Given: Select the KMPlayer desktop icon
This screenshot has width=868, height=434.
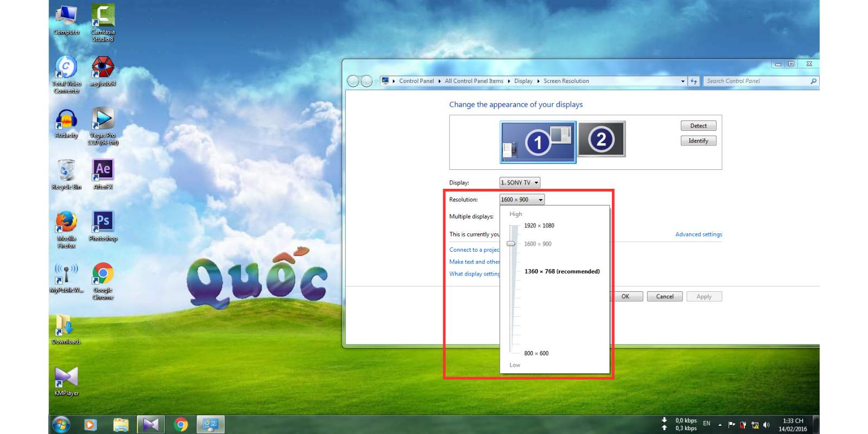Looking at the screenshot, I should pyautogui.click(x=66, y=381).
